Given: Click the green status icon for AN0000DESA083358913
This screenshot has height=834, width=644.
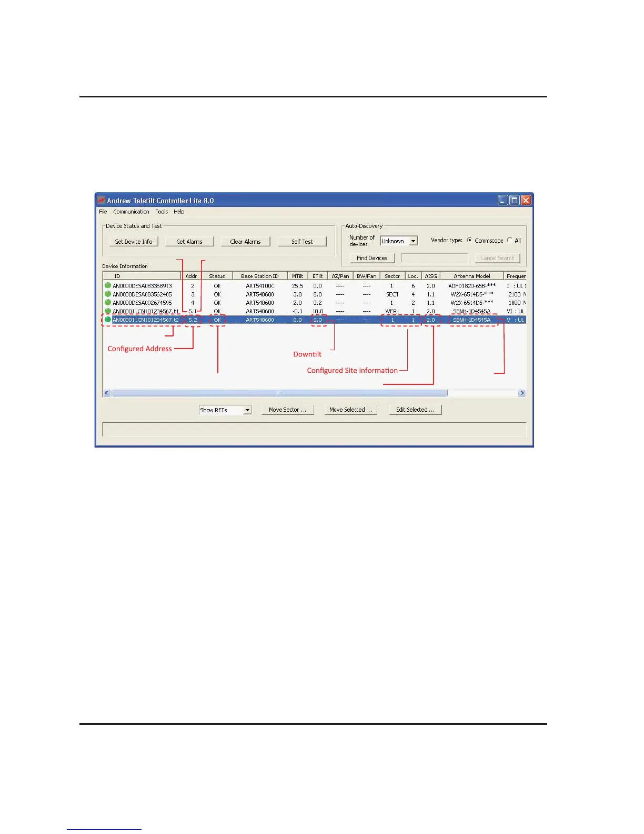Looking at the screenshot, I should point(108,285).
